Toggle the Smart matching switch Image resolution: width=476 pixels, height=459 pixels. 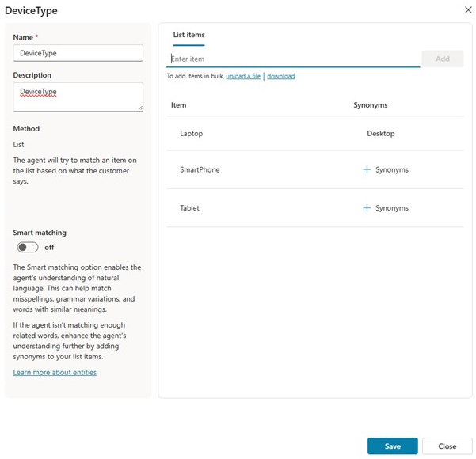point(28,247)
